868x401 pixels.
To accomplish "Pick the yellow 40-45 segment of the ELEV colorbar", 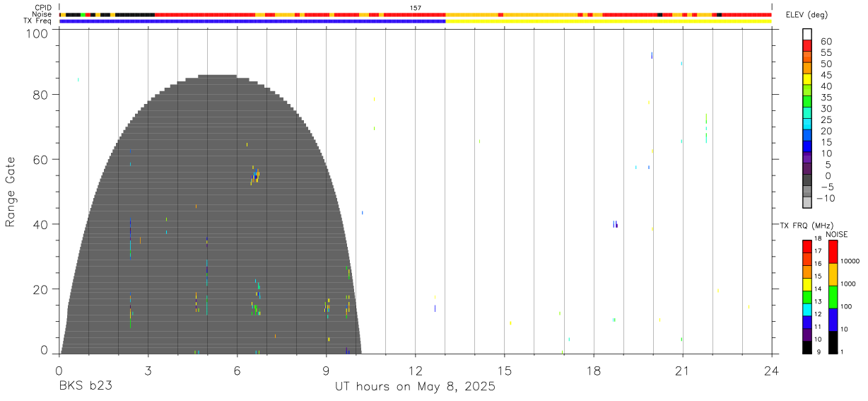I will point(807,80).
